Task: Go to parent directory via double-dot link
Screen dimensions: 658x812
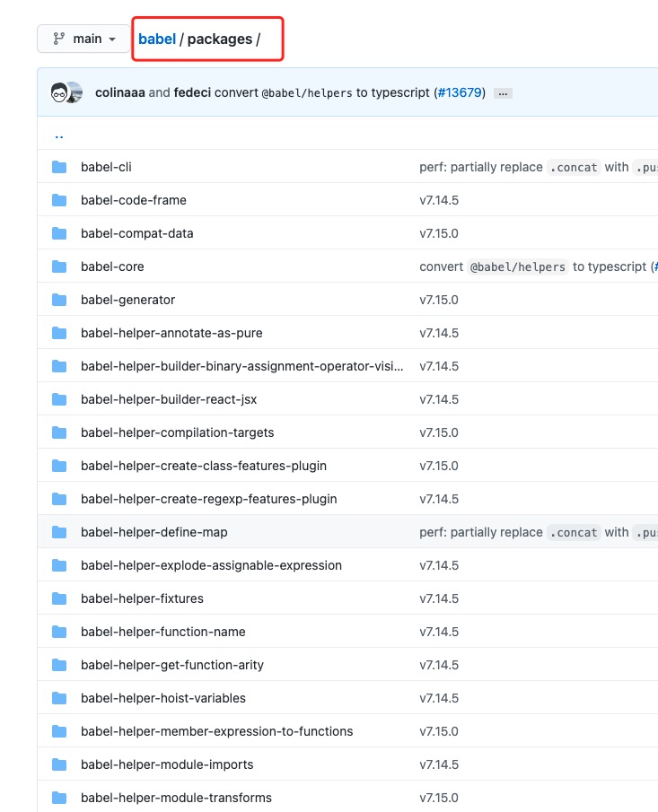Action: [59, 136]
